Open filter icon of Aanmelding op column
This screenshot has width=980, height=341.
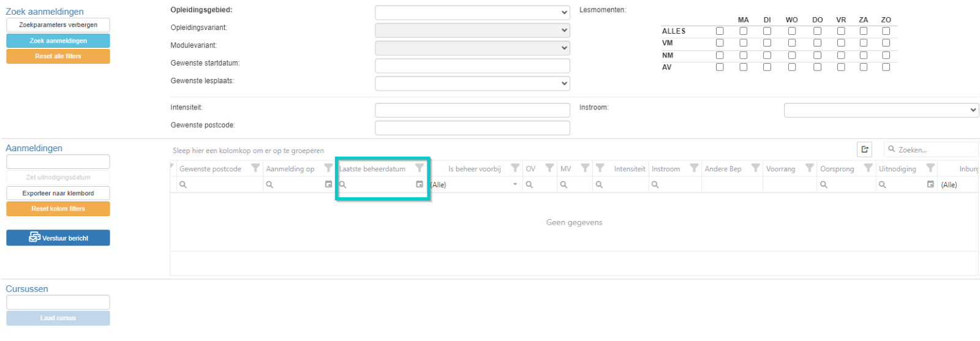coord(328,168)
